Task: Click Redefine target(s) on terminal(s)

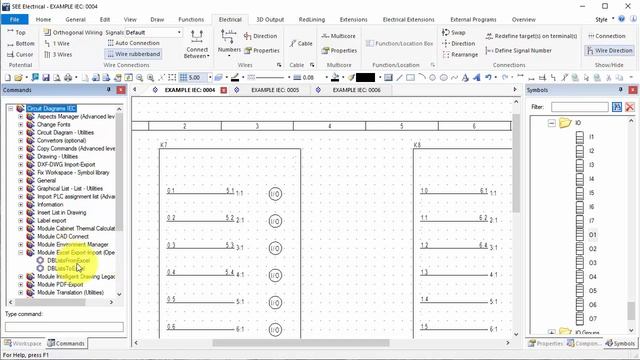Action: 531,36
